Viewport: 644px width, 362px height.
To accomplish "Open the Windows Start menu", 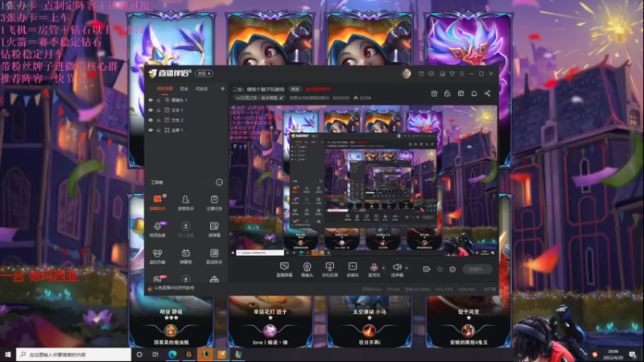I will 7,355.
